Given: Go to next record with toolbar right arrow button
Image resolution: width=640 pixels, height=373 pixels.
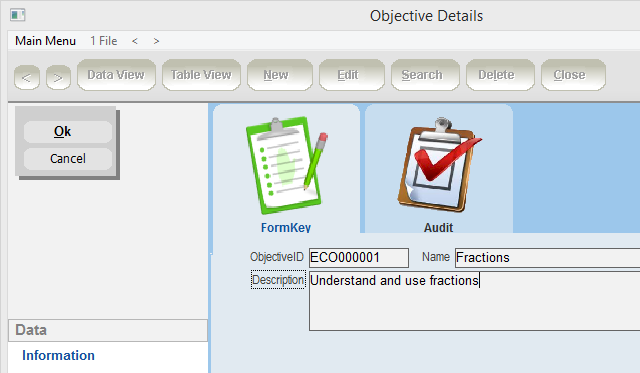Looking at the screenshot, I should click(x=58, y=77).
